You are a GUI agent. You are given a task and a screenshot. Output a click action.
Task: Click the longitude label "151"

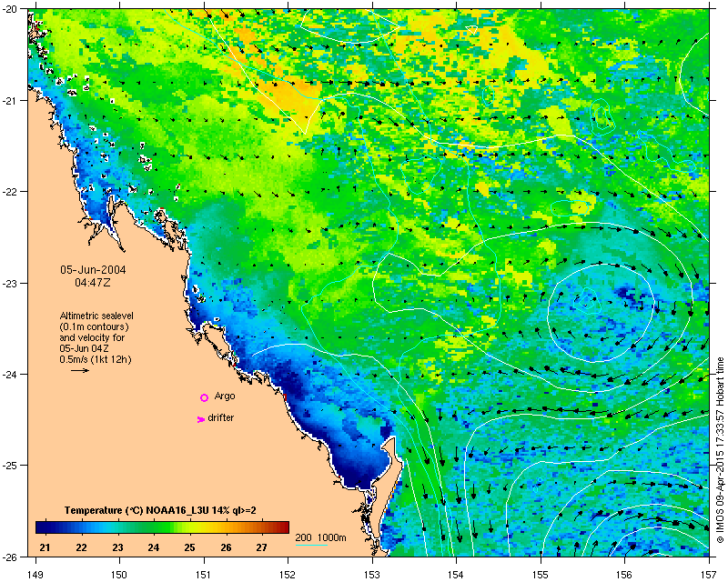pyautogui.click(x=204, y=575)
